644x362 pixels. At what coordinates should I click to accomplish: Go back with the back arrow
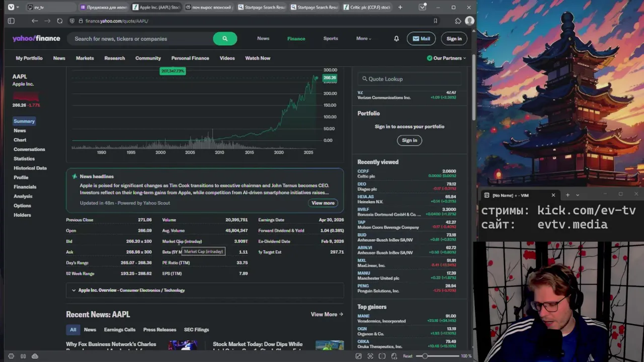35,21
